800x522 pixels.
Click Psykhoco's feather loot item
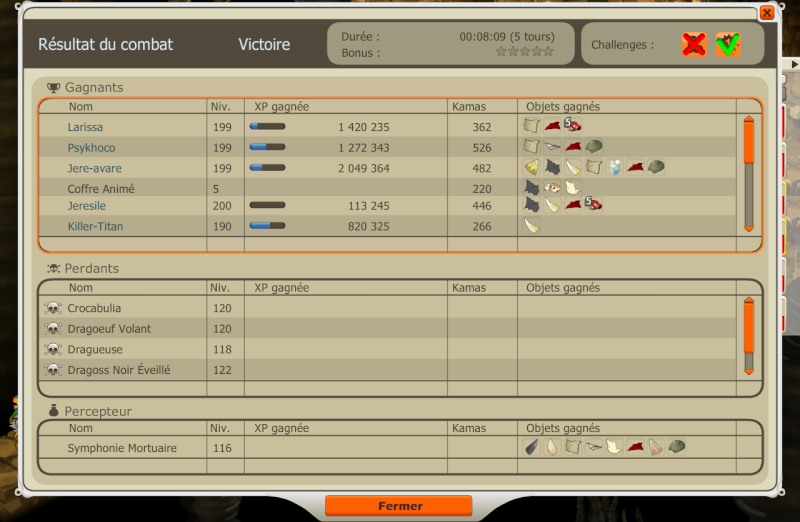click(552, 146)
